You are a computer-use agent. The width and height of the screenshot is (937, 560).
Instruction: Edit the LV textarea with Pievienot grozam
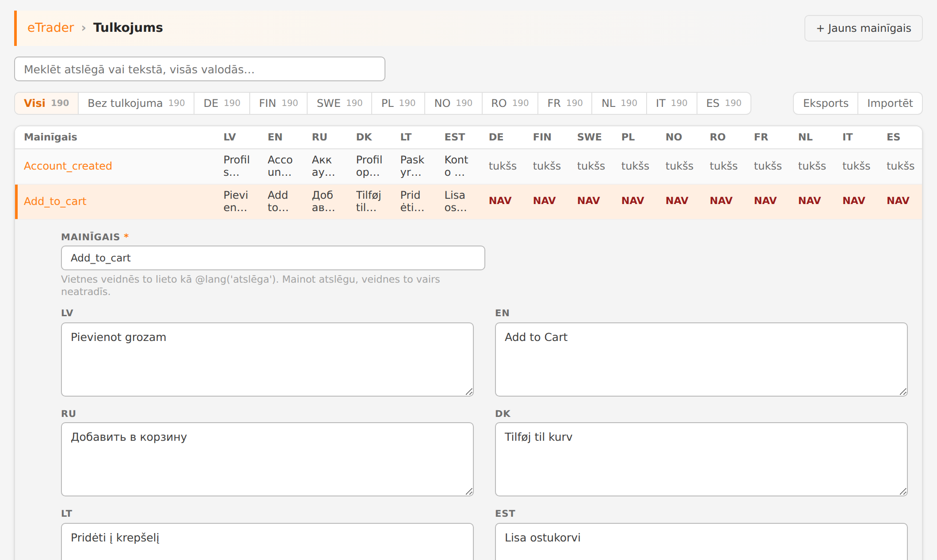(267, 359)
